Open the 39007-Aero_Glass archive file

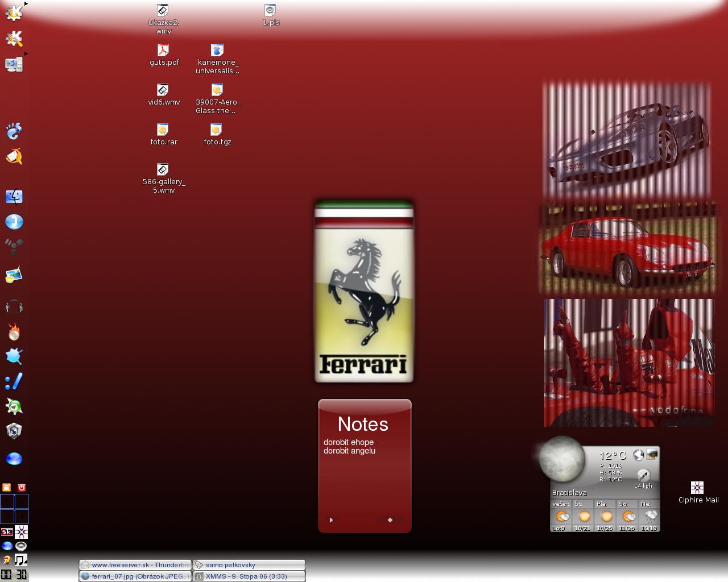click(x=217, y=99)
